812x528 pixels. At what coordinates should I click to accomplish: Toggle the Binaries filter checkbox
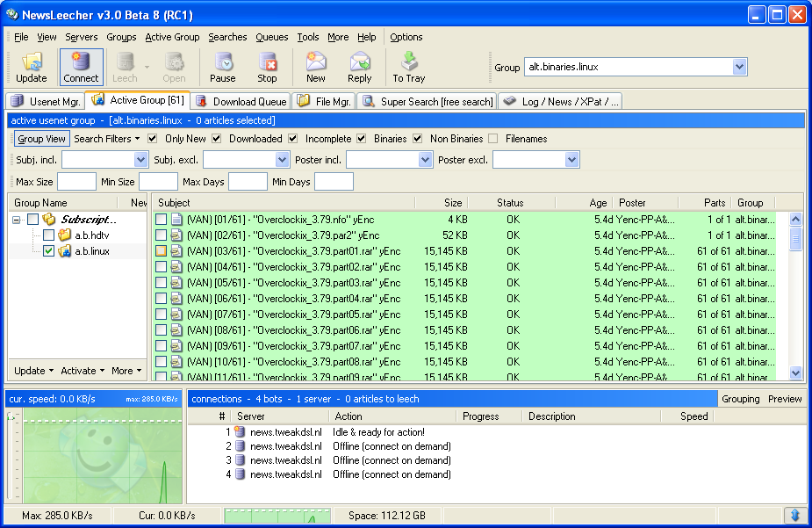[362, 138]
